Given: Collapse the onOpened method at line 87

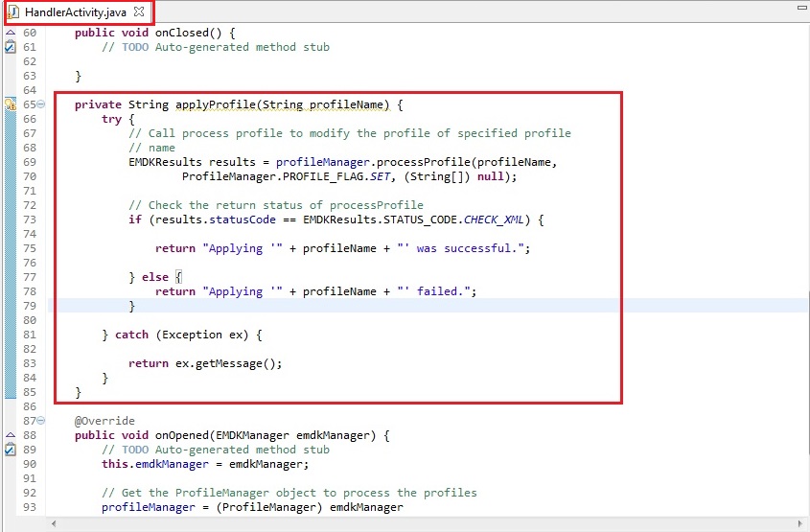Looking at the screenshot, I should point(40,421).
